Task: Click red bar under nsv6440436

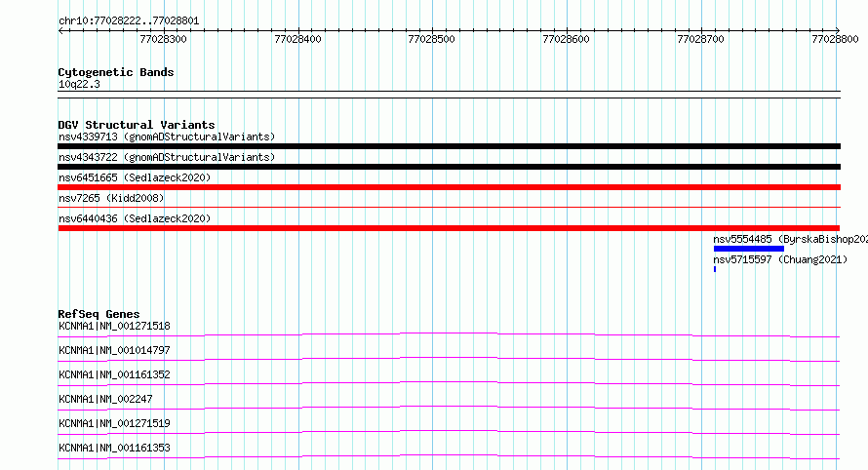Action: [x=449, y=228]
